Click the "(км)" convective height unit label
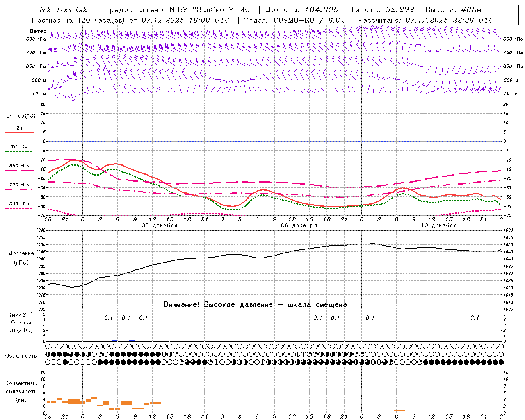Viewport: 525px width, 420px height. [21, 400]
